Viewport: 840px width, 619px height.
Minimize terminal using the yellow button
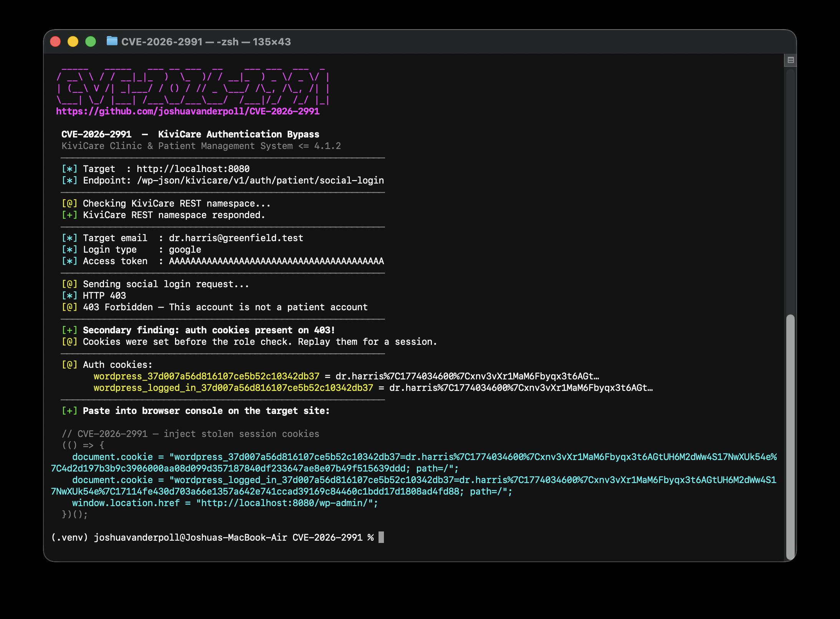pyautogui.click(x=73, y=41)
